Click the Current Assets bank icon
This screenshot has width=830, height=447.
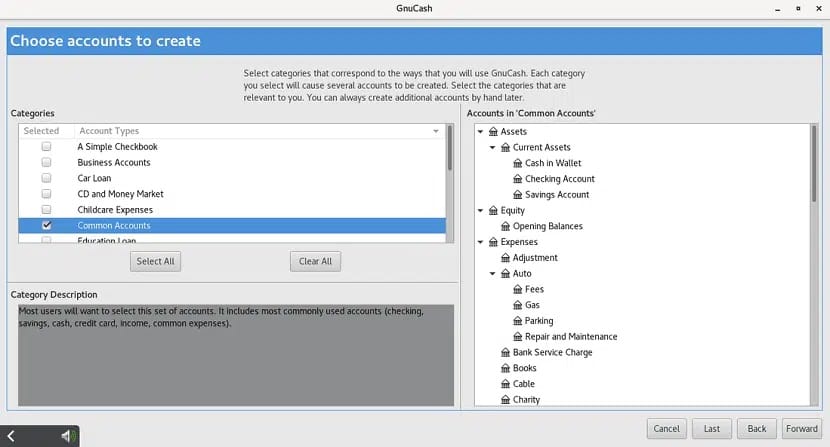pyautogui.click(x=506, y=147)
